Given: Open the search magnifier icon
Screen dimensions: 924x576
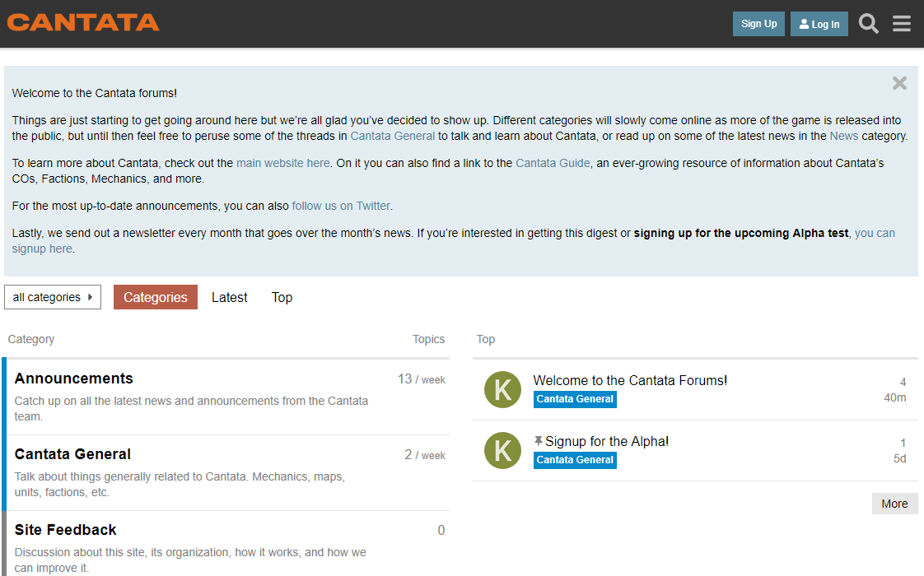Looking at the screenshot, I should [x=869, y=24].
